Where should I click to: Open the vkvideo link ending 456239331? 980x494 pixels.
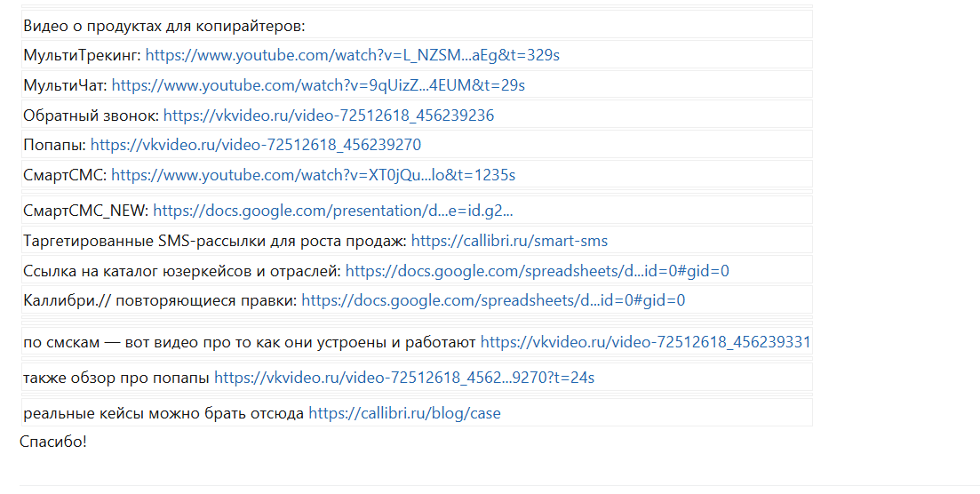pos(646,342)
